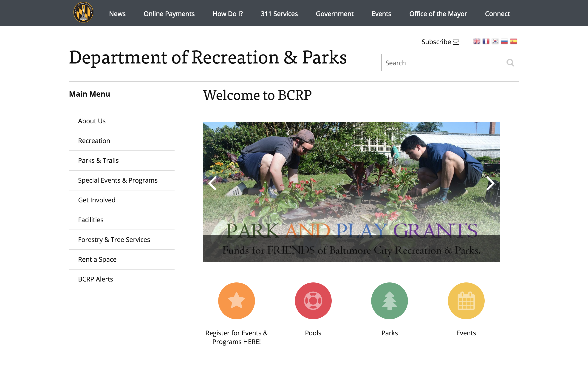Advance to next carousel slide arrow

490,183
